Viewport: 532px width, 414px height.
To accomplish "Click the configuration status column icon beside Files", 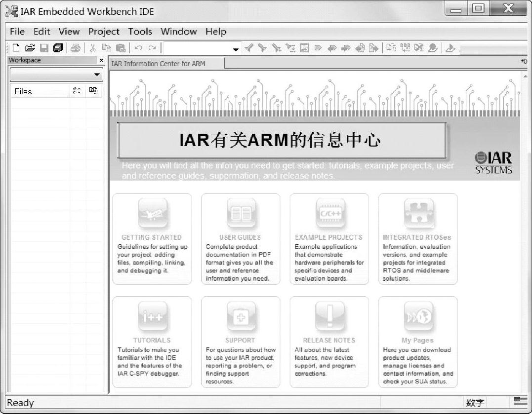I will tap(77, 90).
